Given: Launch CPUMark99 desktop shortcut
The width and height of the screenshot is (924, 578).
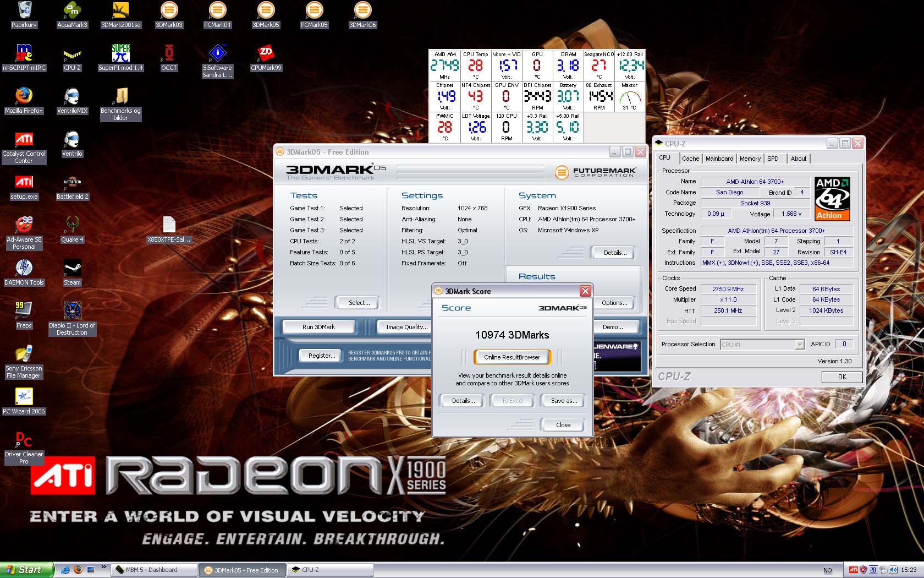Looking at the screenshot, I should [266, 57].
